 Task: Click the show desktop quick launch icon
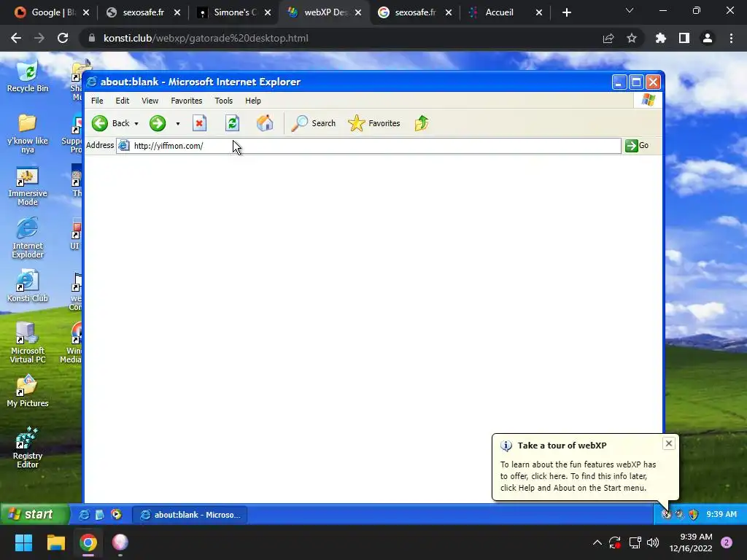pyautogui.click(x=99, y=514)
